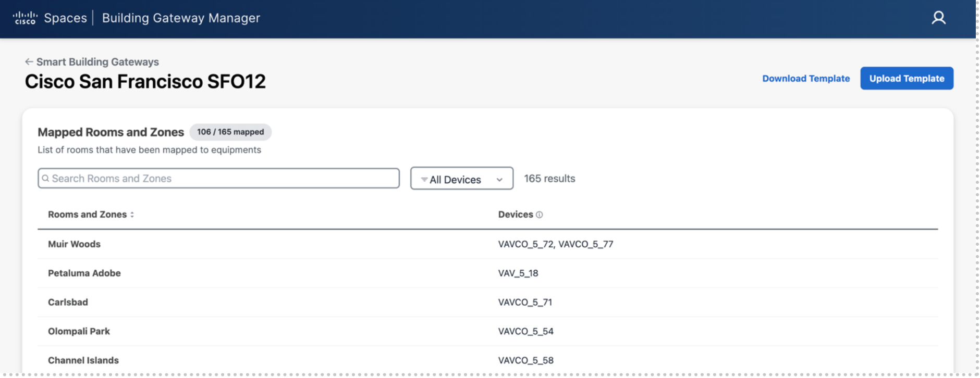Open the Carlsbad room entry
This screenshot has height=378, width=980.
pos(68,303)
